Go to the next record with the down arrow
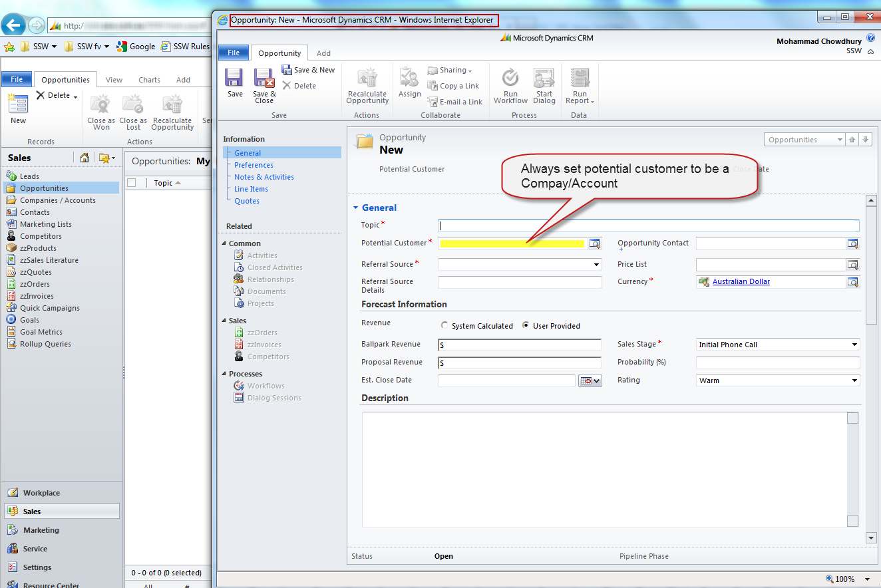This screenshot has width=881, height=588. (x=865, y=140)
